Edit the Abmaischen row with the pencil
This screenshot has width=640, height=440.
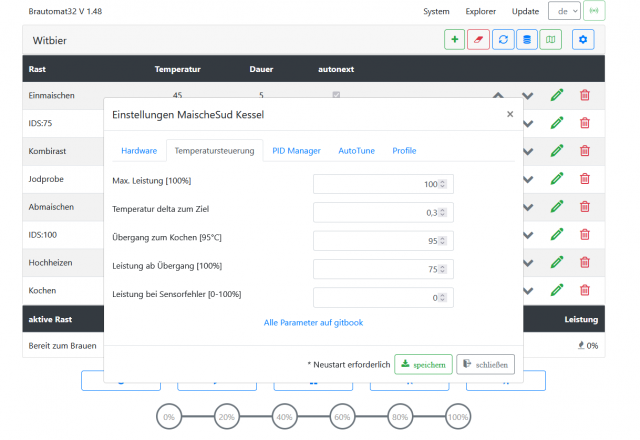(557, 207)
